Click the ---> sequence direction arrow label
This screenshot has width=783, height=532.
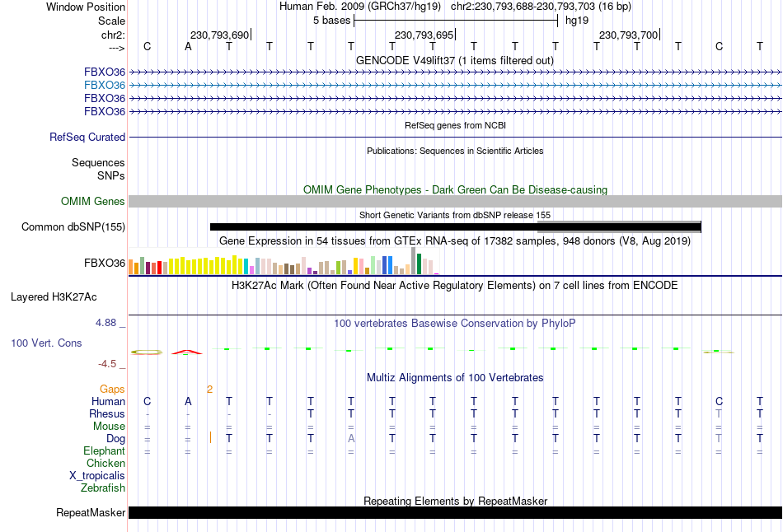pos(116,48)
